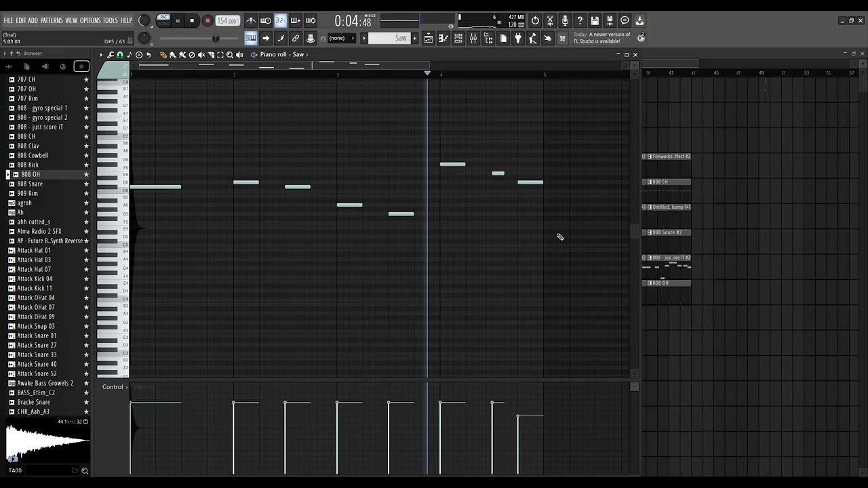Open the TOOLS menu
868x488 pixels.
click(x=111, y=21)
